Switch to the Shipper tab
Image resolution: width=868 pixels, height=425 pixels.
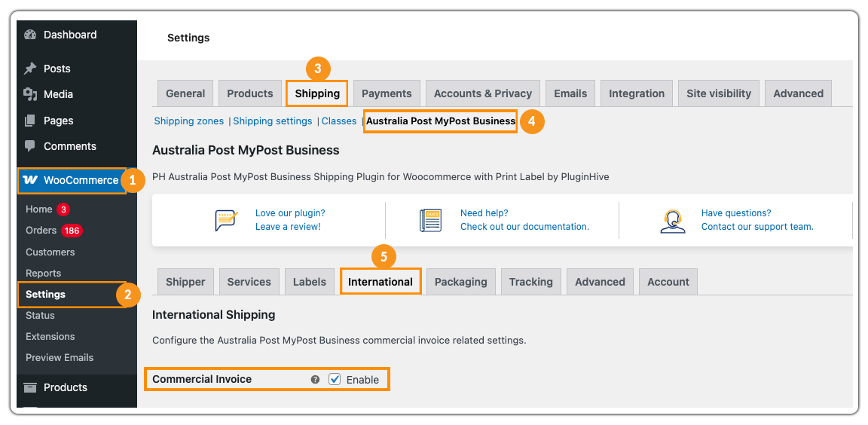[x=185, y=282]
